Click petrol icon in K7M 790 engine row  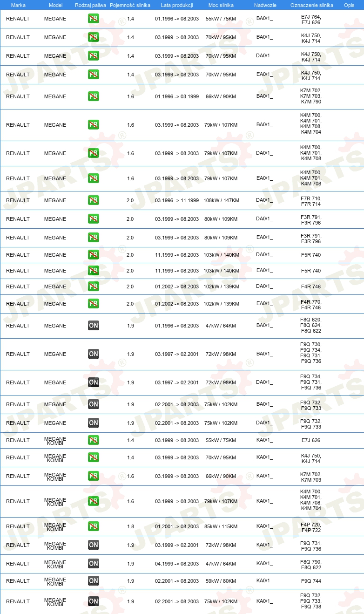point(94,96)
